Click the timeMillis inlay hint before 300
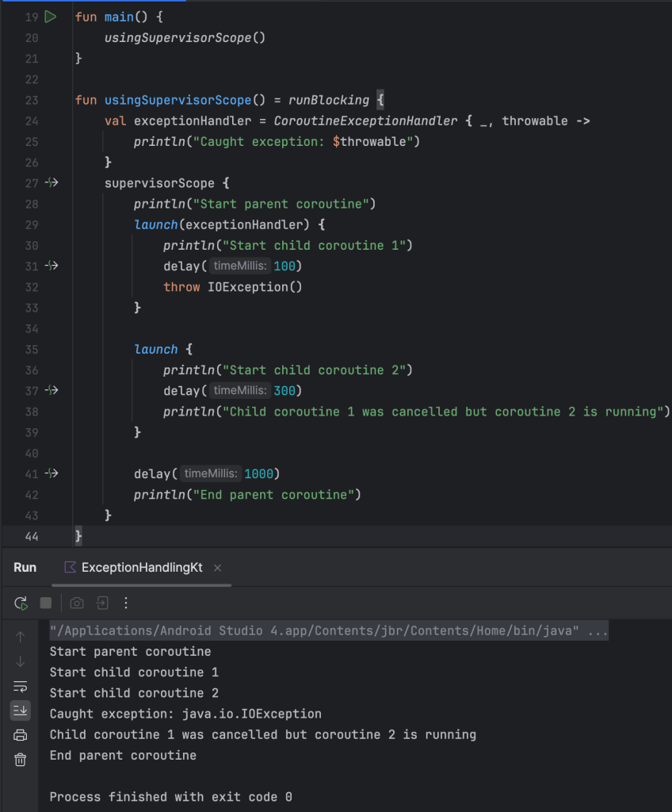The width and height of the screenshot is (672, 812). [x=239, y=390]
